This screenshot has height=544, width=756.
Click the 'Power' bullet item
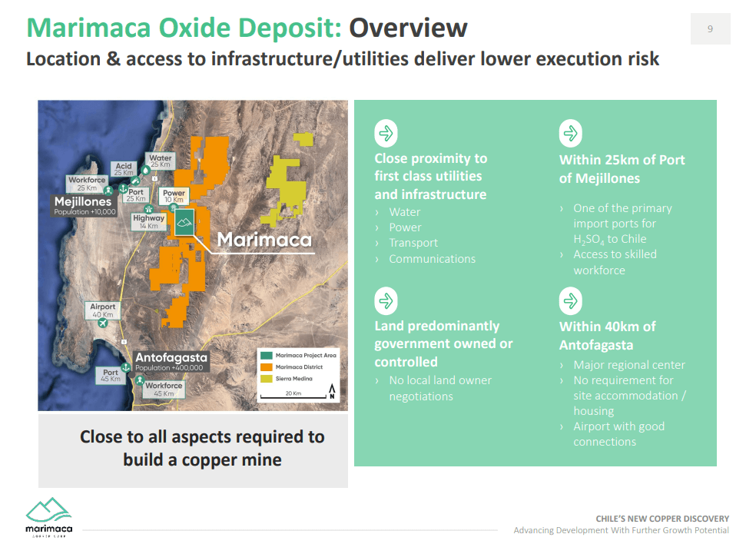tap(405, 227)
